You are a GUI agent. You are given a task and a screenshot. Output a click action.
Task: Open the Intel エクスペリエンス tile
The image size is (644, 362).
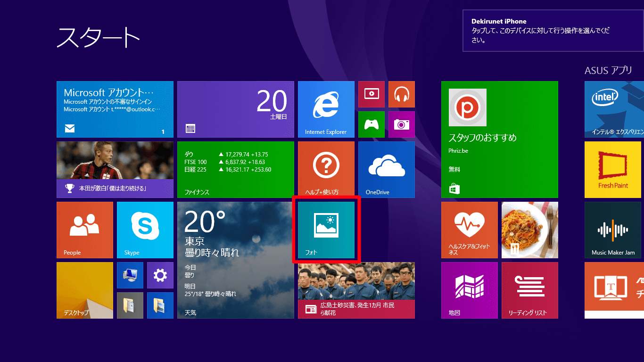click(614, 109)
